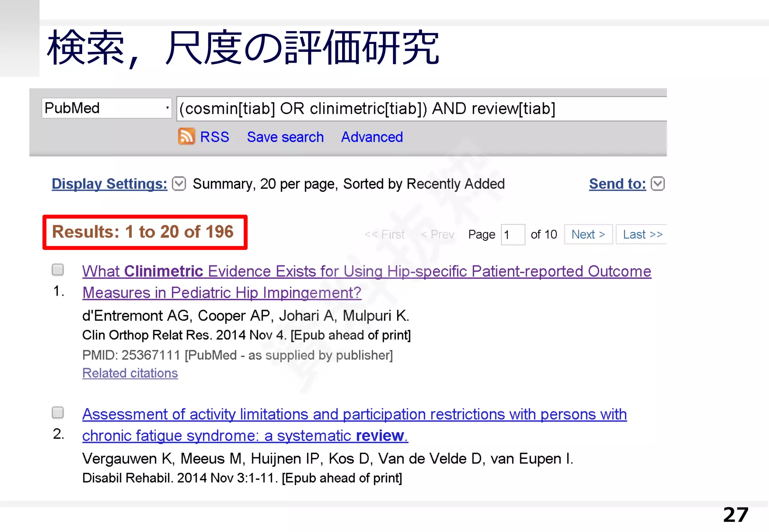Screen dimensions: 769x532
Task: Open the Advanced search link
Action: pos(372,137)
